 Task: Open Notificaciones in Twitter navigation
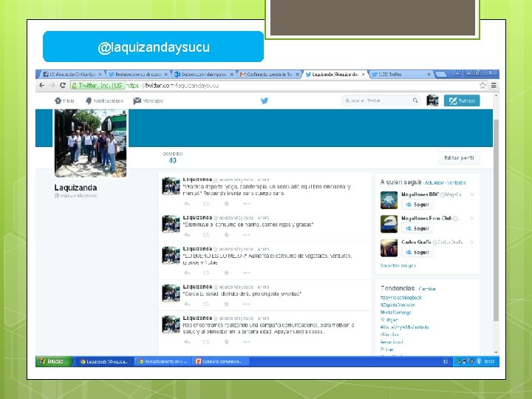104,100
